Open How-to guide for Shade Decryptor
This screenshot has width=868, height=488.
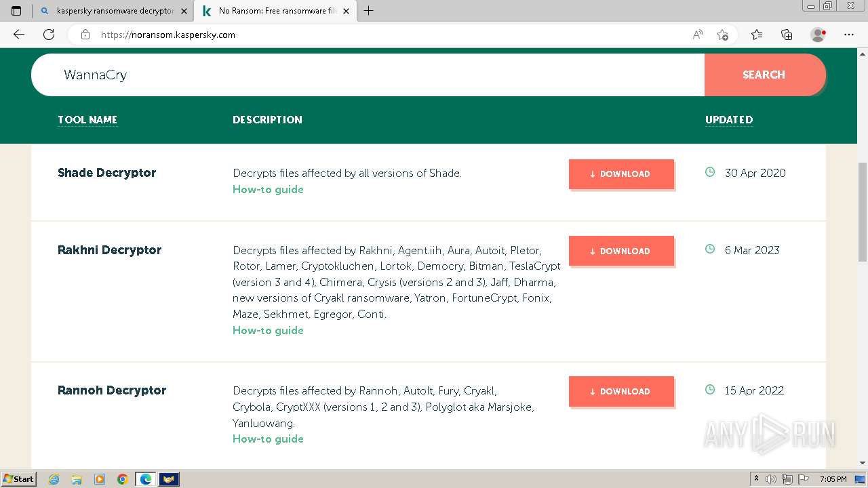click(268, 190)
